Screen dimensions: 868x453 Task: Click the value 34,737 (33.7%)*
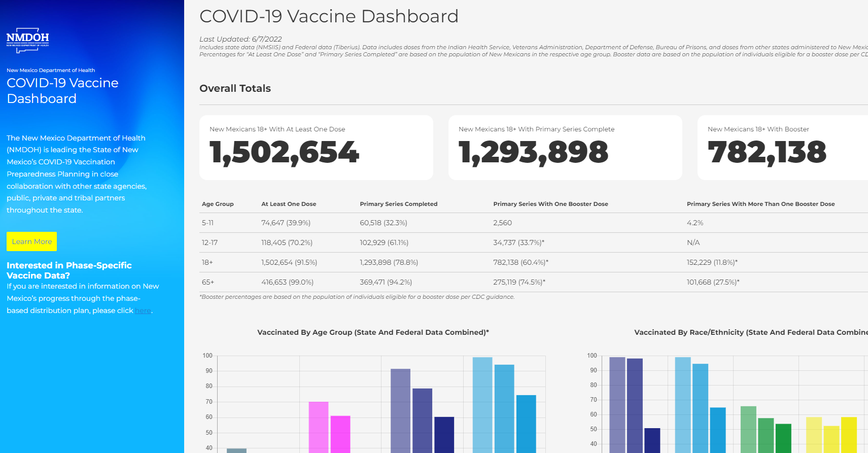[x=518, y=242]
